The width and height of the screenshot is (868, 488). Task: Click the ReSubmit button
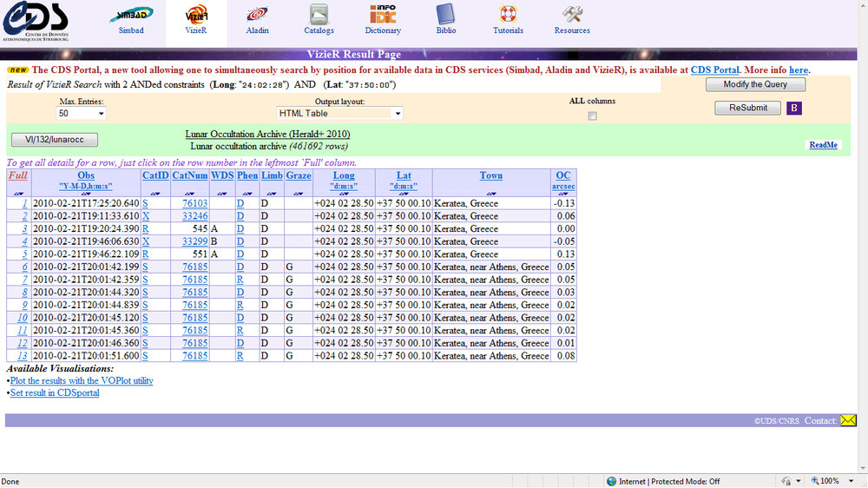(748, 109)
